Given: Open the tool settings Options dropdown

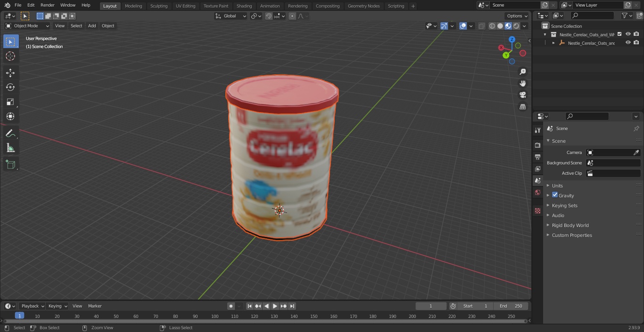Looking at the screenshot, I should point(517,16).
